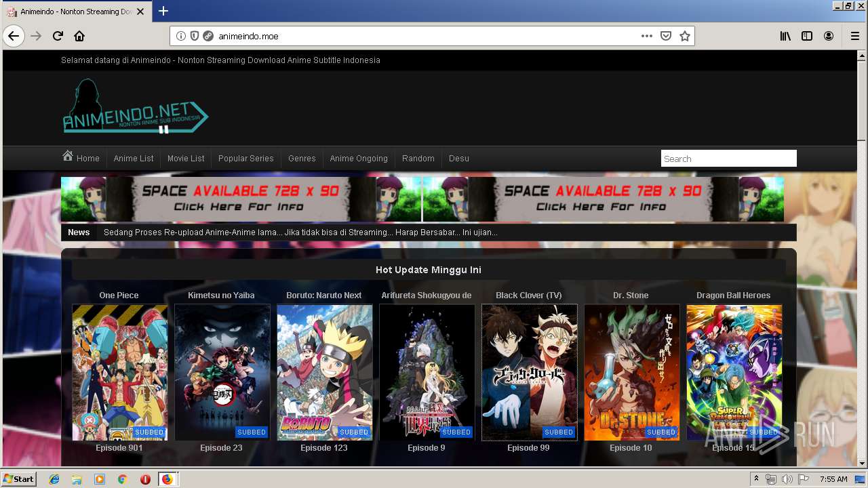Viewport: 868px width, 488px height.
Task: Open Episode 10 link
Action: click(631, 447)
